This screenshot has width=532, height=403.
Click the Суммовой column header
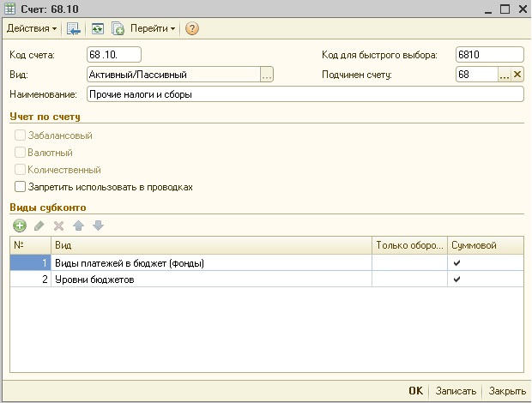click(486, 245)
